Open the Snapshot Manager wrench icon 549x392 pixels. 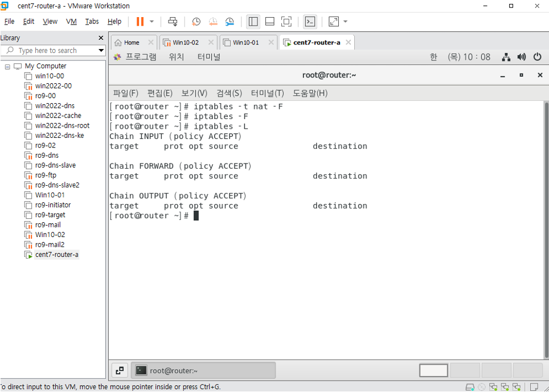point(230,22)
